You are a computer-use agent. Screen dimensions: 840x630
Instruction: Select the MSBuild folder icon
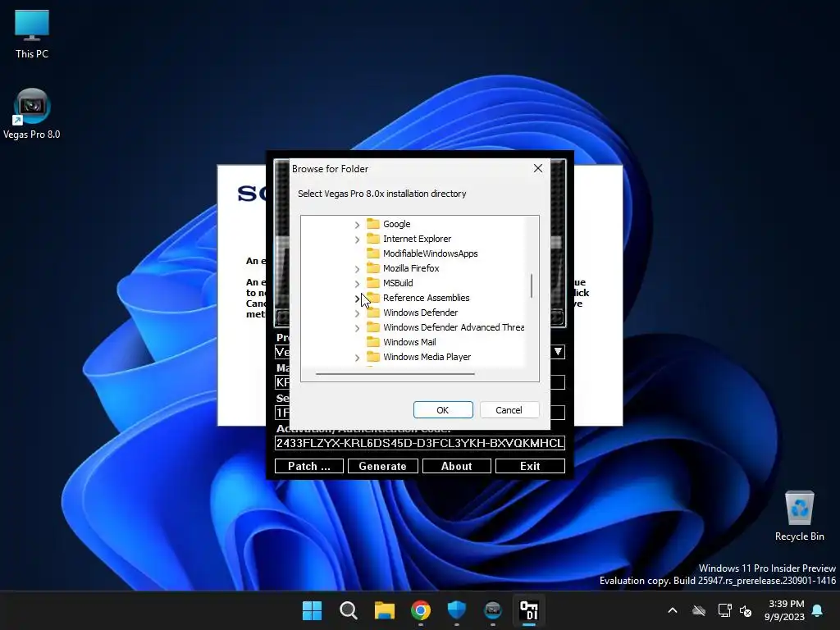point(373,283)
